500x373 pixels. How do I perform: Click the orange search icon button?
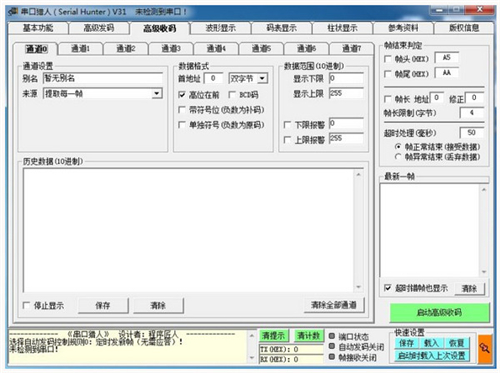tap(484, 348)
